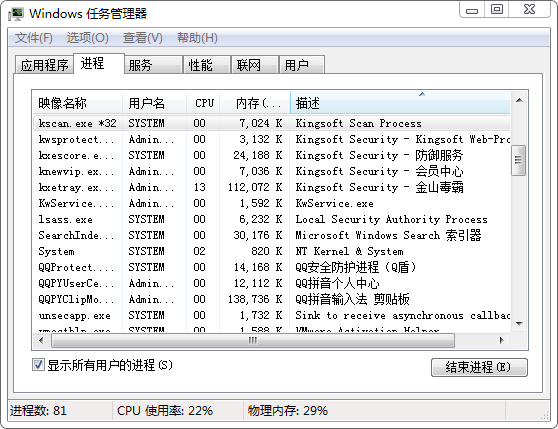This screenshot has height=429, width=558.
Task: Open the 选项(O) menu
Action: pyautogui.click(x=88, y=38)
